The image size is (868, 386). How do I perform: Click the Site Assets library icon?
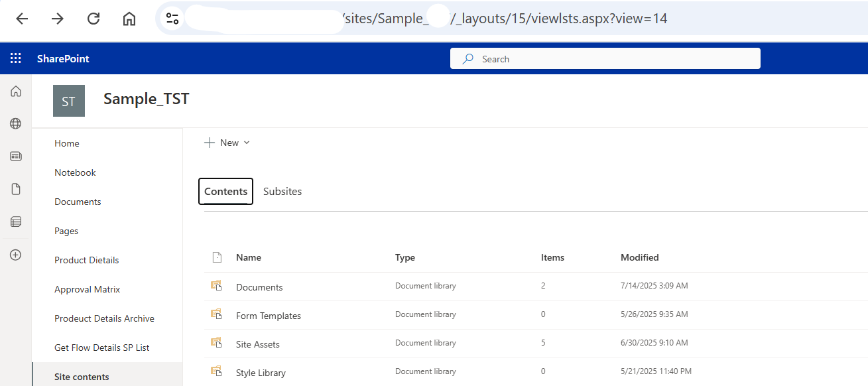tap(216, 343)
